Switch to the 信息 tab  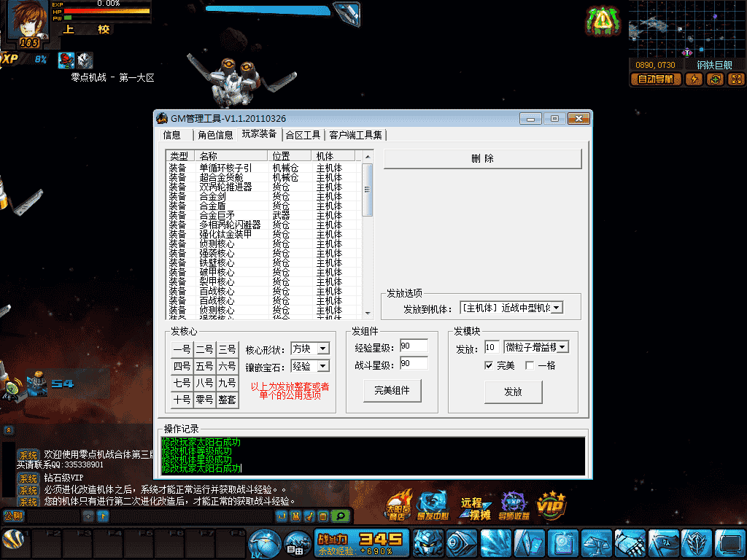(x=172, y=135)
